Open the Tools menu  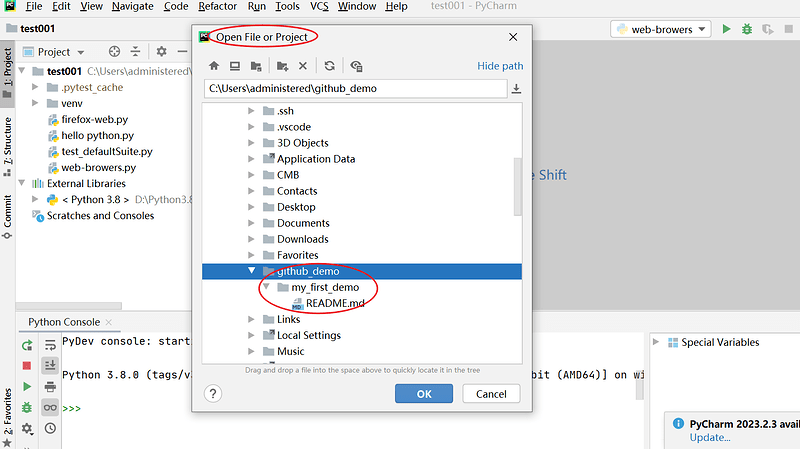pos(287,6)
